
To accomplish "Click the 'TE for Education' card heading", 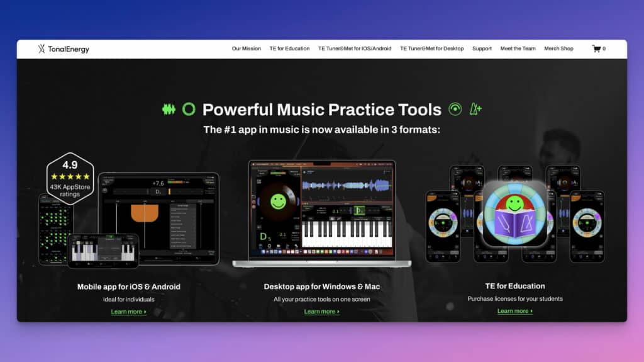I will (515, 286).
